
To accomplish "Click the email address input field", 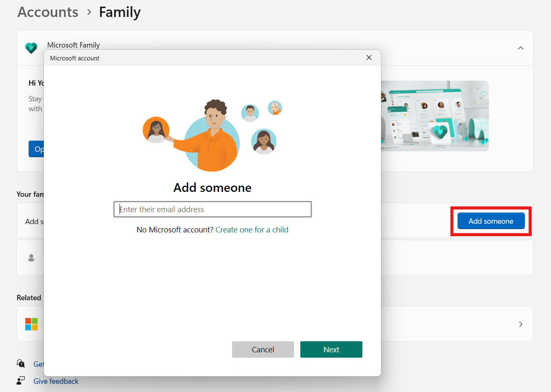I will point(212,209).
